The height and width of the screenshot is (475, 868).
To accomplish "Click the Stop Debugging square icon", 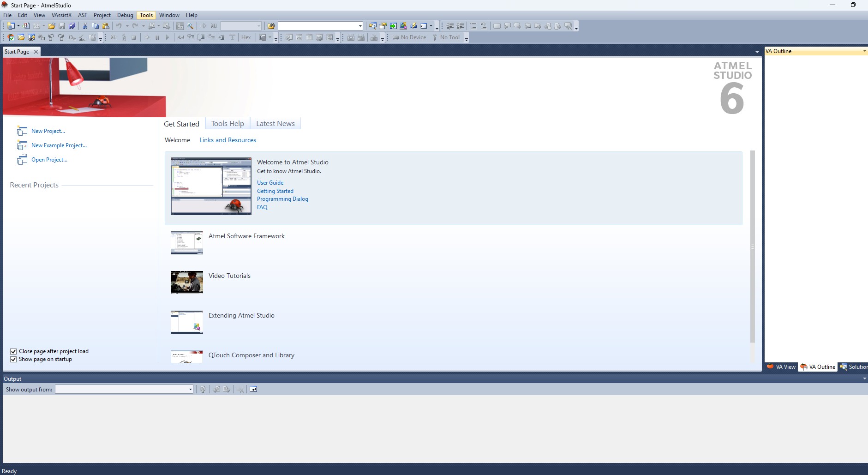I will coord(134,37).
